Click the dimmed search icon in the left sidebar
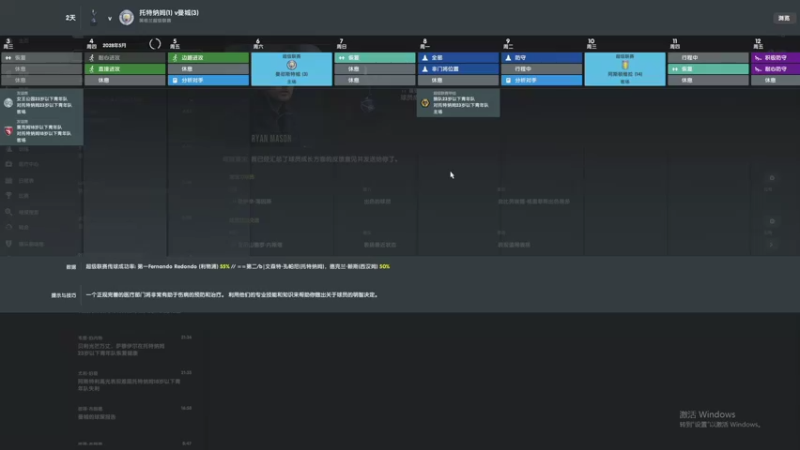This screenshot has width=800, height=450. click(9, 212)
